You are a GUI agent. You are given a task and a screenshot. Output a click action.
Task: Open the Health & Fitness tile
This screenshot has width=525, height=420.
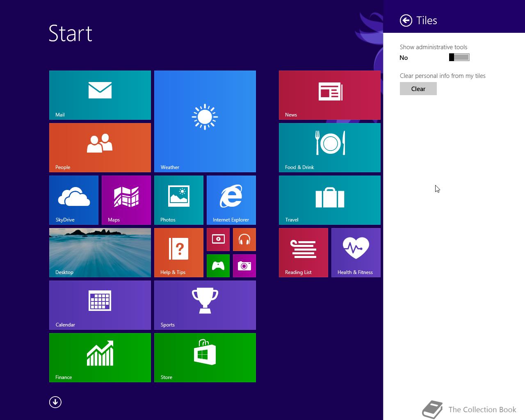356,253
